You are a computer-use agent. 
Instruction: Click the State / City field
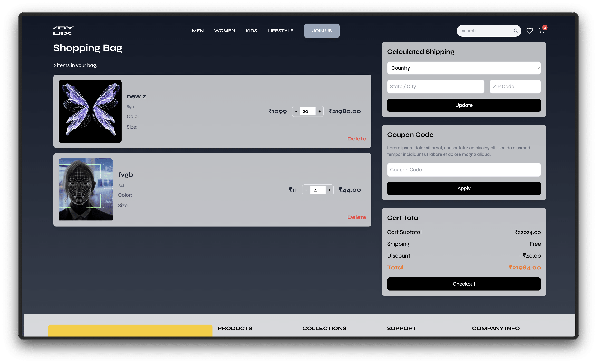[436, 86]
